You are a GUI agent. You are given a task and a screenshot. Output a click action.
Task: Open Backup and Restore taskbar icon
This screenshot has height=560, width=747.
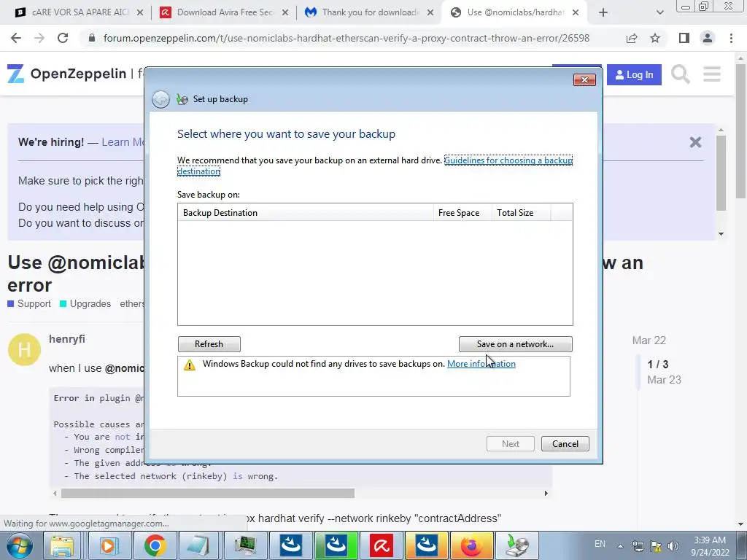[x=517, y=545]
